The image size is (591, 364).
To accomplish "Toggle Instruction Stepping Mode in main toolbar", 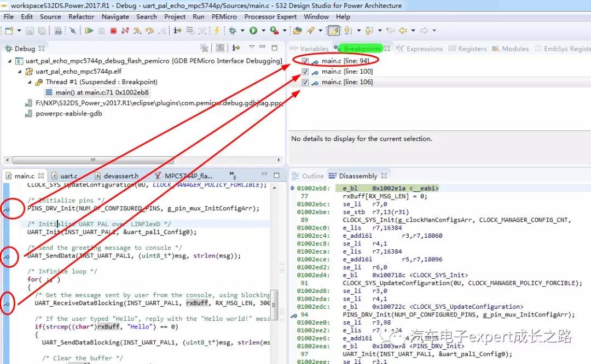I will [x=177, y=31].
